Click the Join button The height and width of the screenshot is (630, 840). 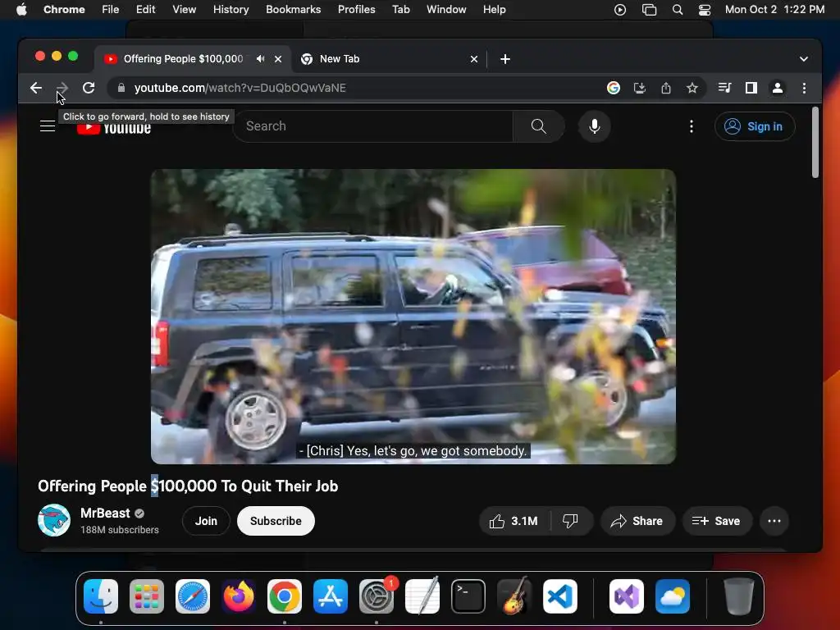[x=206, y=521]
